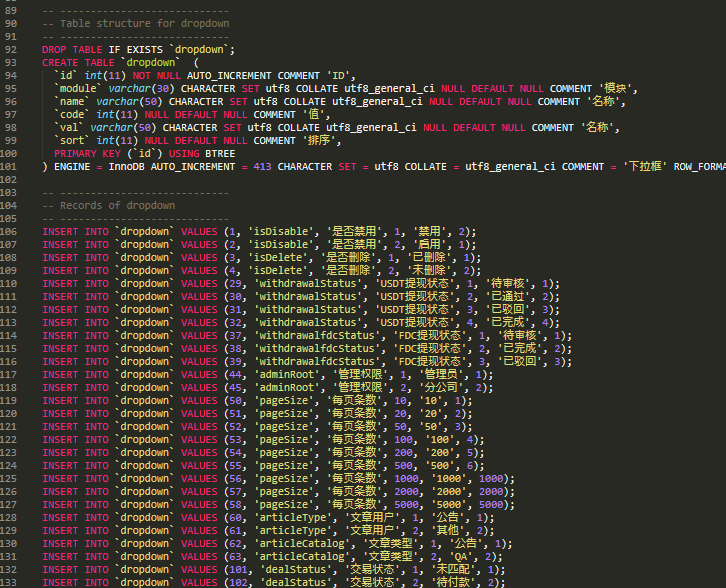Click 'dealStatus' string on line 132

[x=296, y=569]
